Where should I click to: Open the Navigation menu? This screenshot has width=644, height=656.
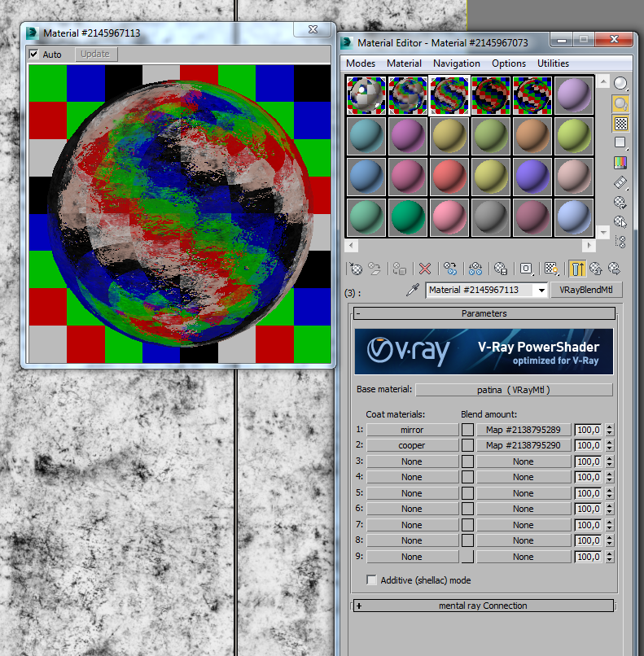click(456, 63)
